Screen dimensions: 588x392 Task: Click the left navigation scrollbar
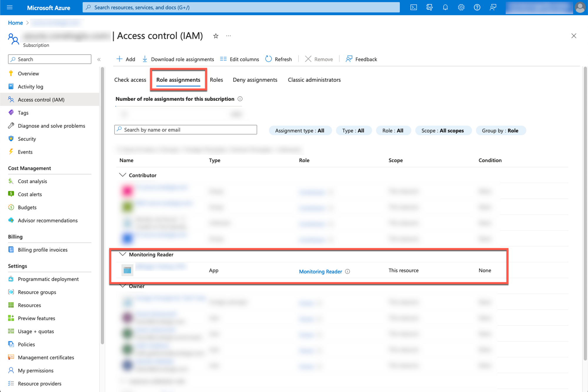102,206
